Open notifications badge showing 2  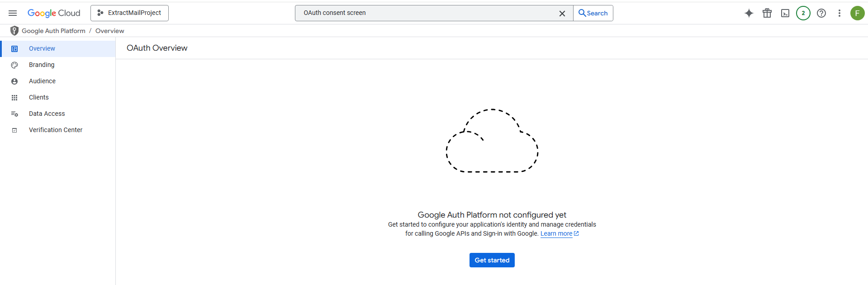click(x=803, y=13)
